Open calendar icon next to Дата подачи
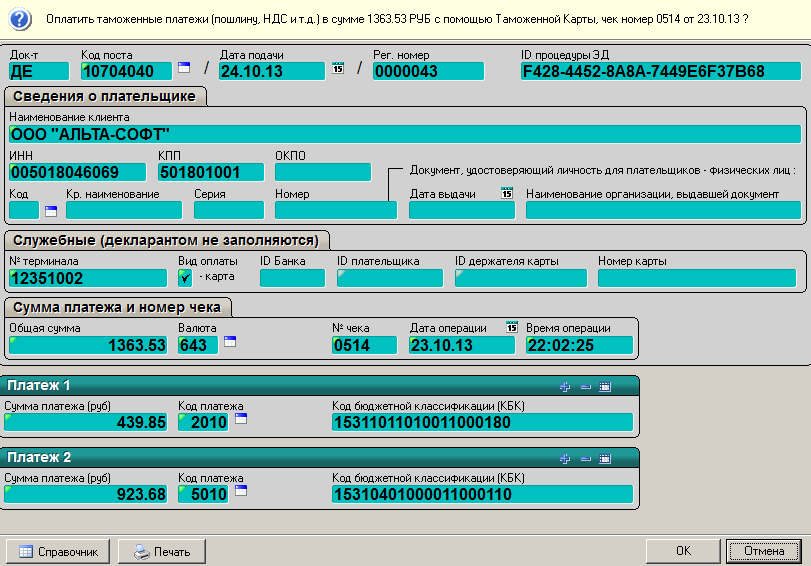811x566 pixels. tap(337, 69)
